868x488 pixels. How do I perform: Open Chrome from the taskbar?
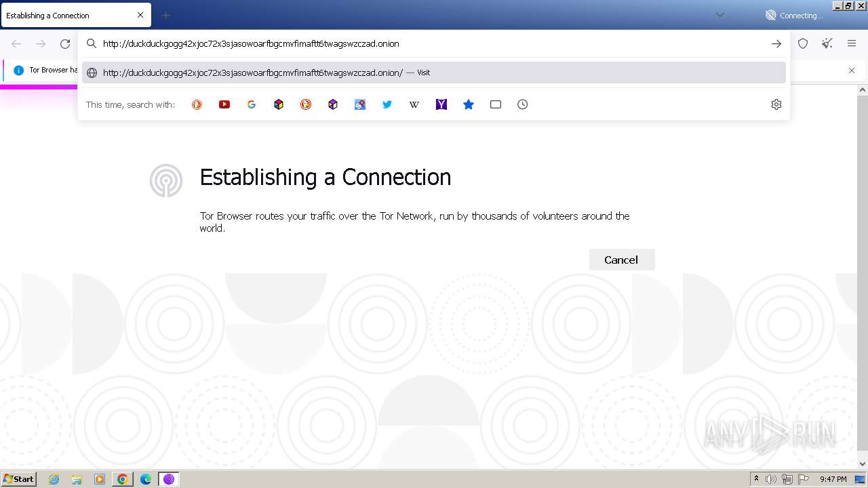[x=123, y=479]
